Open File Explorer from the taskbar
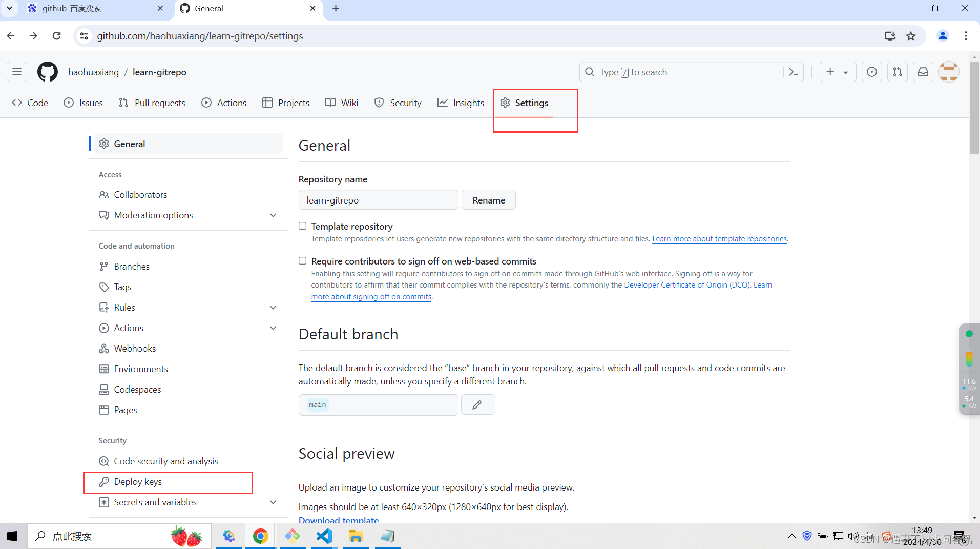 coord(356,536)
